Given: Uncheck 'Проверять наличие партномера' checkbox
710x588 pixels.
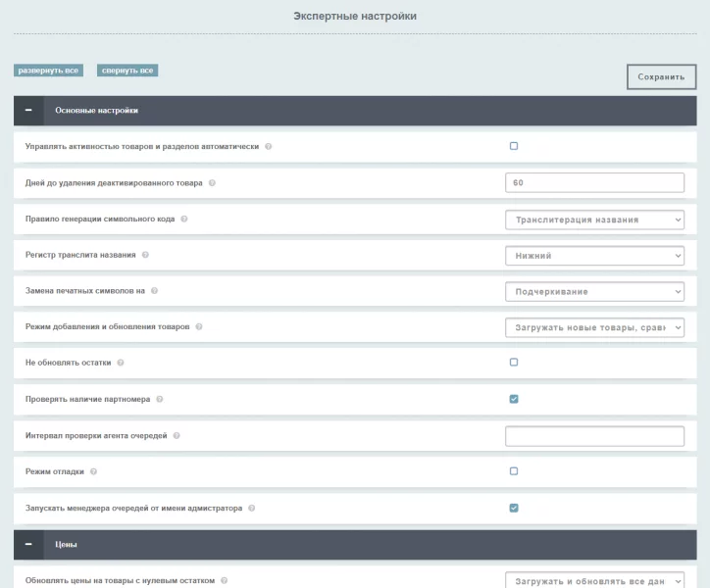Looking at the screenshot, I should 514,399.
